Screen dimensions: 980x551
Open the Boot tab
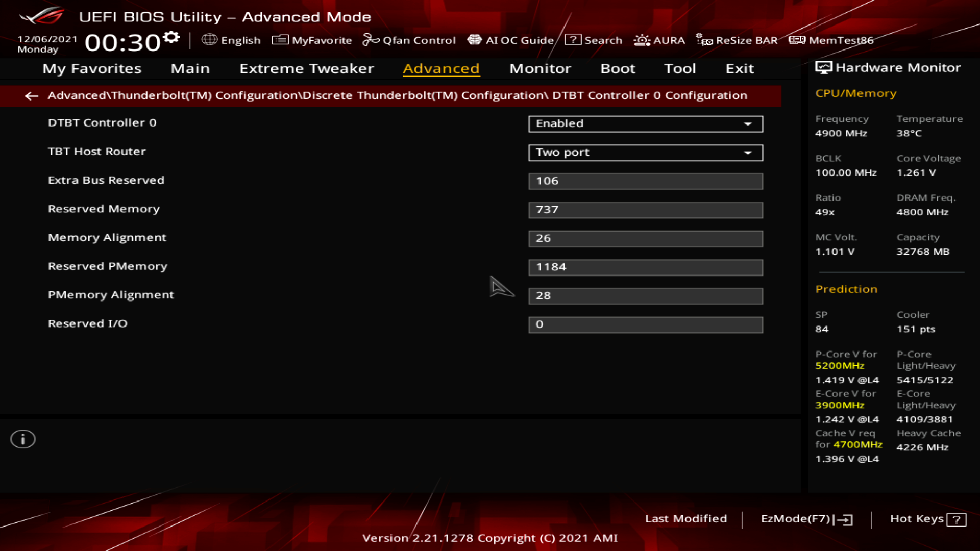click(618, 68)
